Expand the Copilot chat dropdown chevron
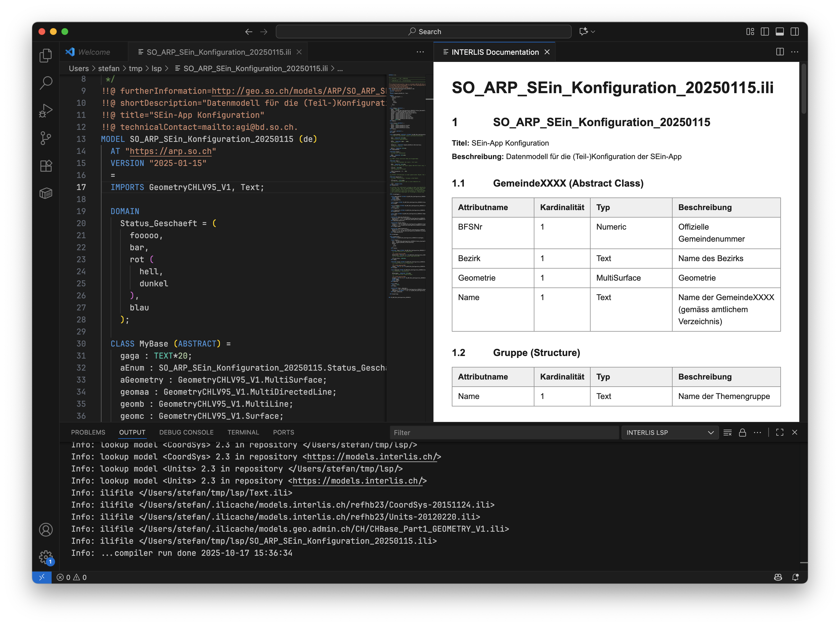 click(593, 32)
